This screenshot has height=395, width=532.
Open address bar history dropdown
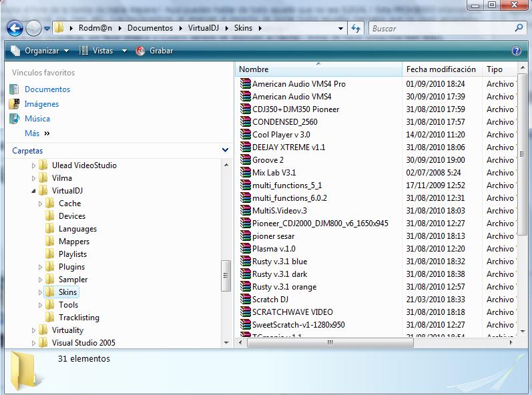coord(340,29)
